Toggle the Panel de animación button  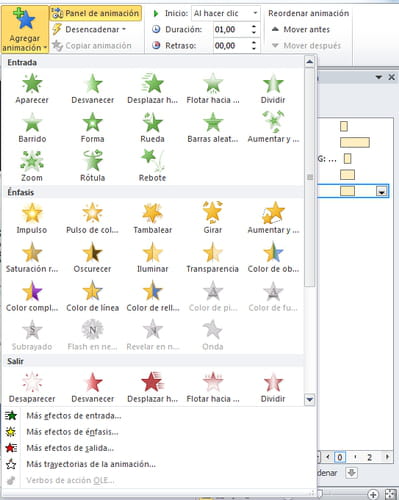pos(96,13)
